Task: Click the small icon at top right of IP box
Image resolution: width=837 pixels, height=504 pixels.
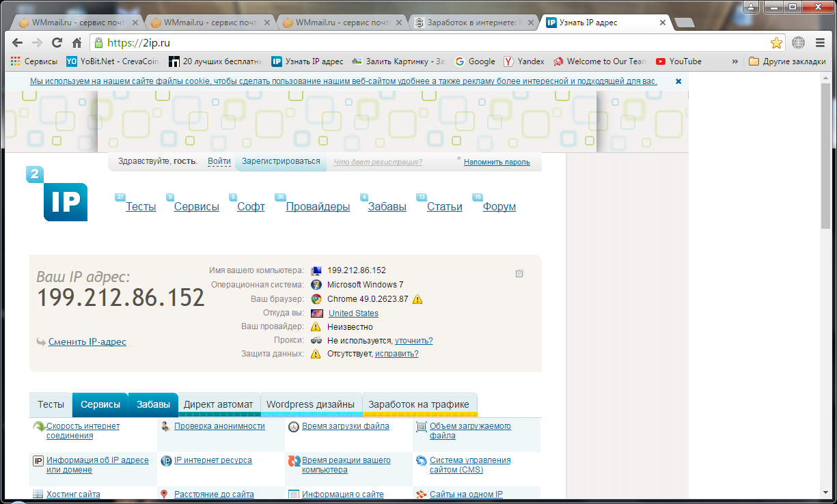Action: coord(519,274)
